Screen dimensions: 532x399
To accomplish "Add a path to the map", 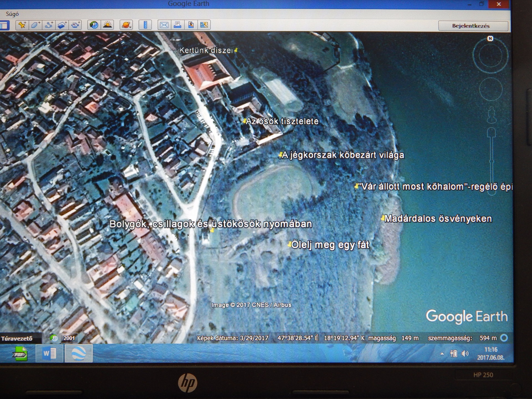I will click(49, 25).
